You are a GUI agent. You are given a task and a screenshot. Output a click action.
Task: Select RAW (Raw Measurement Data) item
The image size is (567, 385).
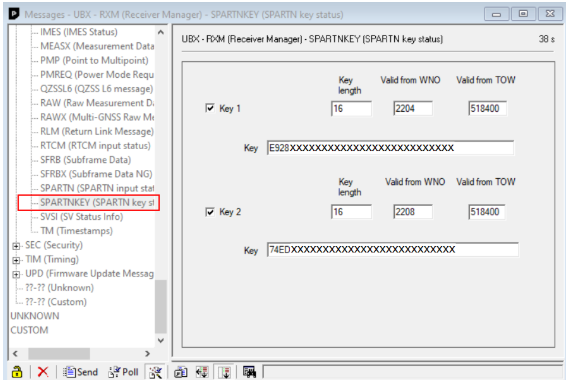[97, 103]
